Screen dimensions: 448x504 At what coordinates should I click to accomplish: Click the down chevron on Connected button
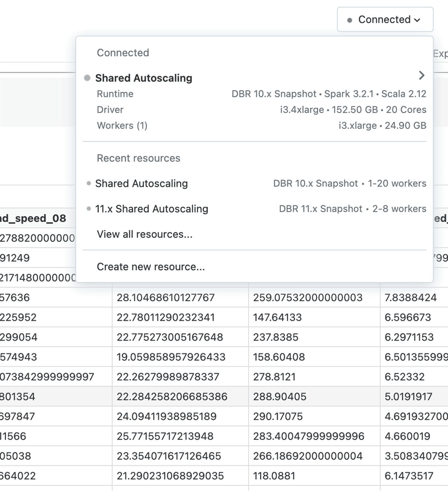[417, 20]
